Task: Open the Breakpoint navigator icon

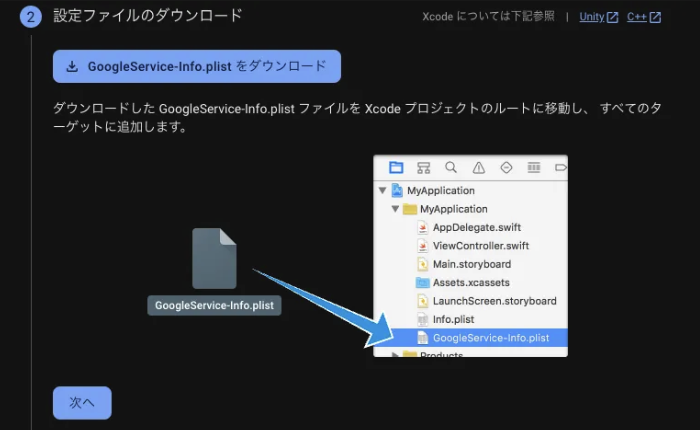Action: (561, 167)
